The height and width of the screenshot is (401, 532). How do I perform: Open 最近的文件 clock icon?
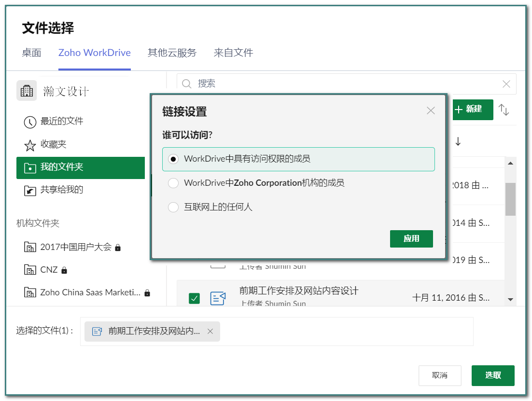tap(30, 122)
